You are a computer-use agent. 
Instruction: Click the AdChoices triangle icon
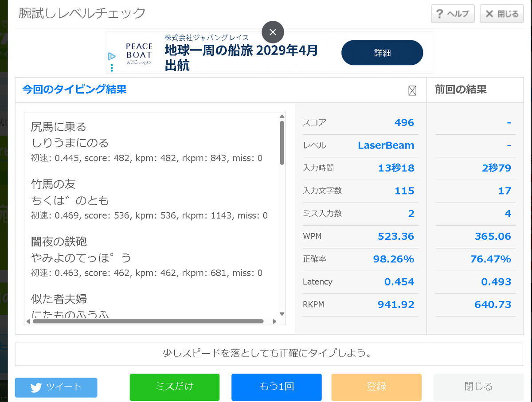(x=112, y=56)
